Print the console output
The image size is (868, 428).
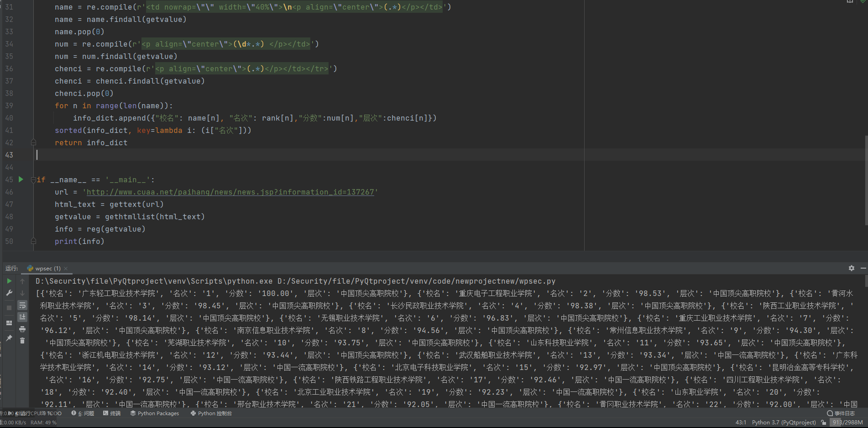(22, 329)
